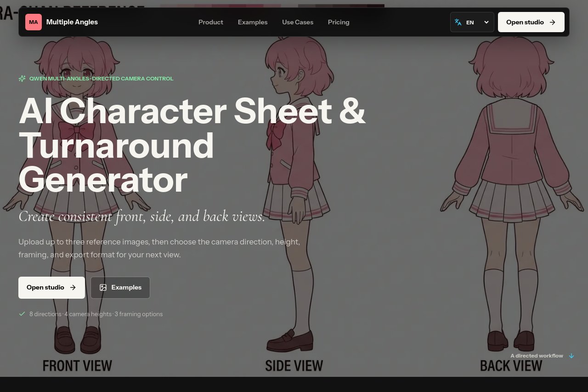Open the Multiple Angles home link
Screen dimensions: 588x392
click(62, 22)
